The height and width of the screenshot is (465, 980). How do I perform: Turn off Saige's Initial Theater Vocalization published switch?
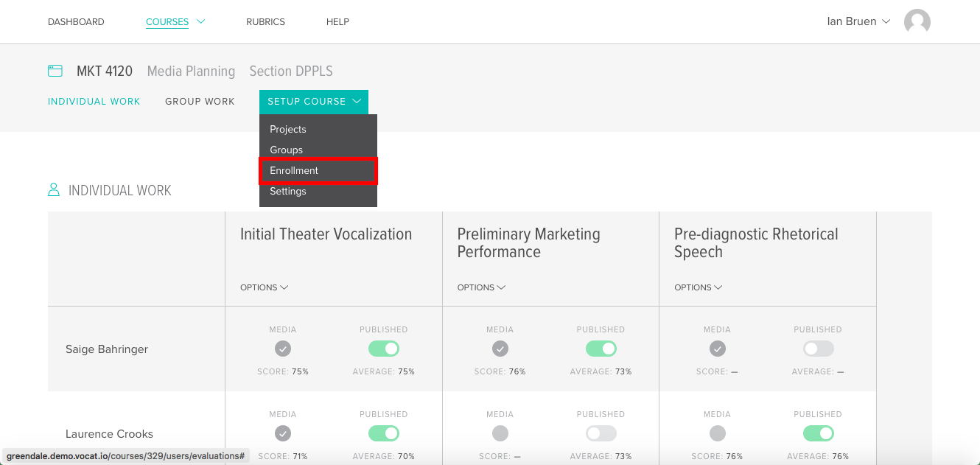pyautogui.click(x=384, y=349)
